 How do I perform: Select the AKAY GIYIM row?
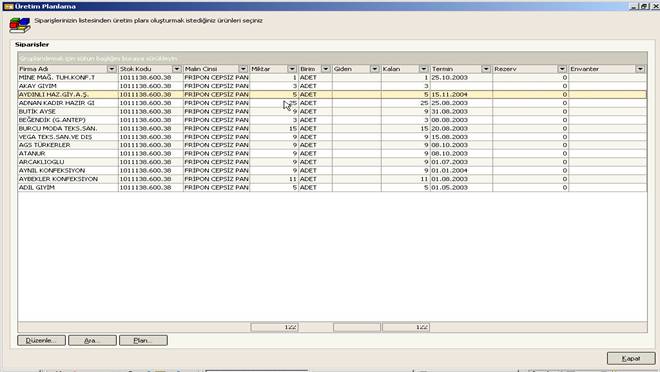point(332,86)
